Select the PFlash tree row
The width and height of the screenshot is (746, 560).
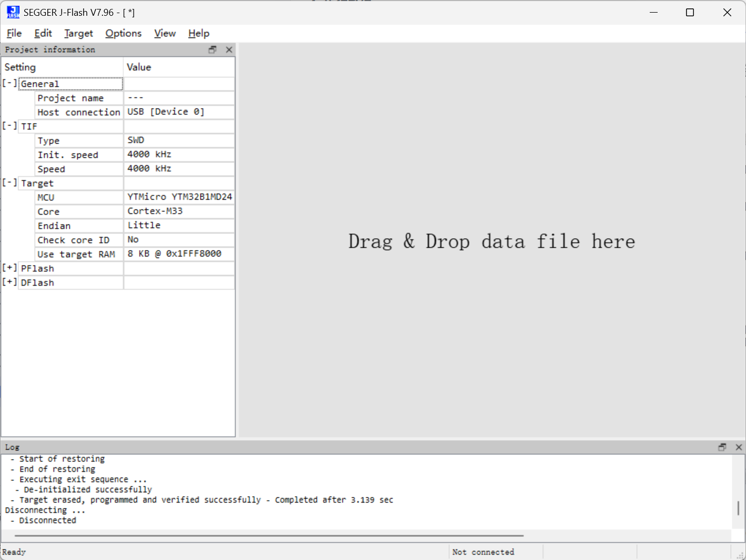coord(70,268)
